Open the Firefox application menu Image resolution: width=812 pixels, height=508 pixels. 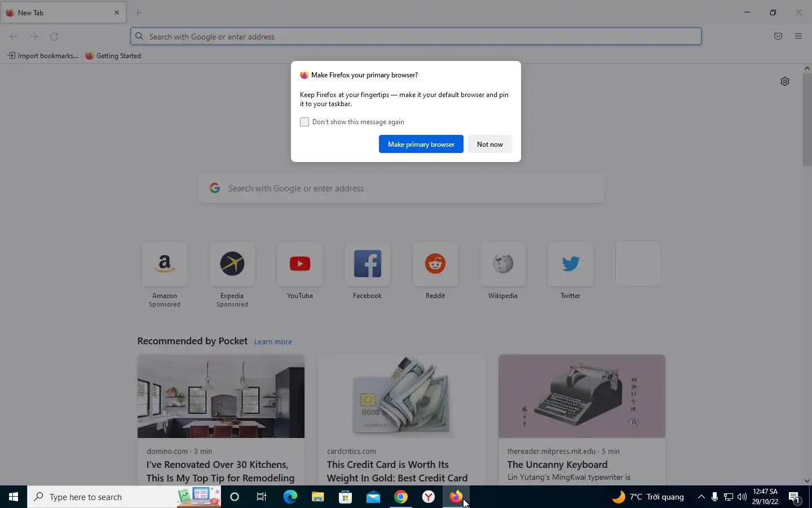coord(798,37)
